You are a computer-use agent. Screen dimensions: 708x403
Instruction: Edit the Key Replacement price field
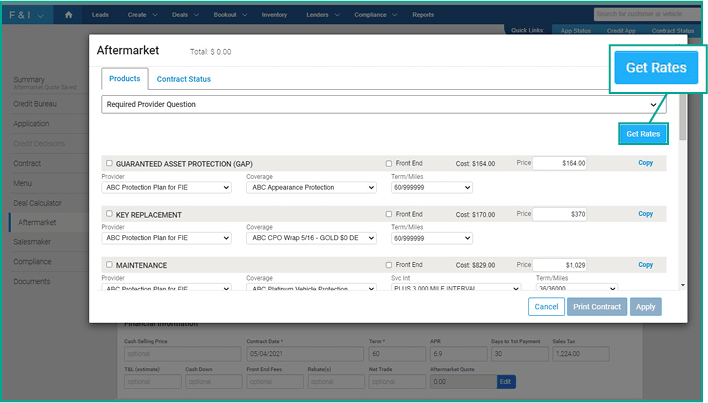[559, 214]
